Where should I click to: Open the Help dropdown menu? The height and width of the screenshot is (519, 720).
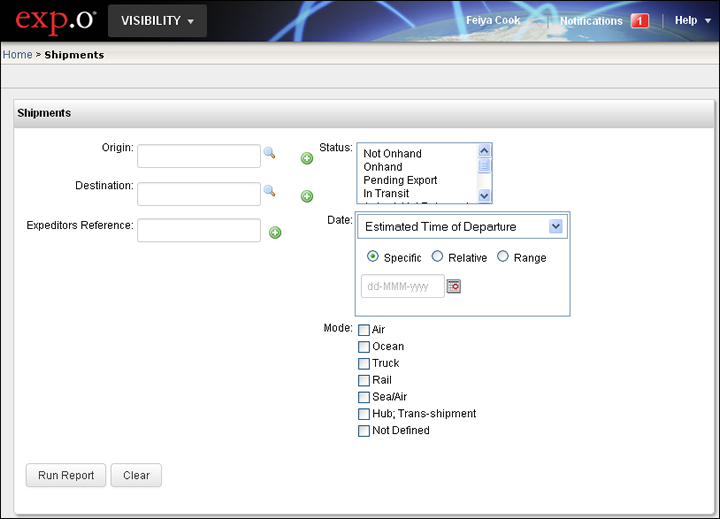click(692, 21)
